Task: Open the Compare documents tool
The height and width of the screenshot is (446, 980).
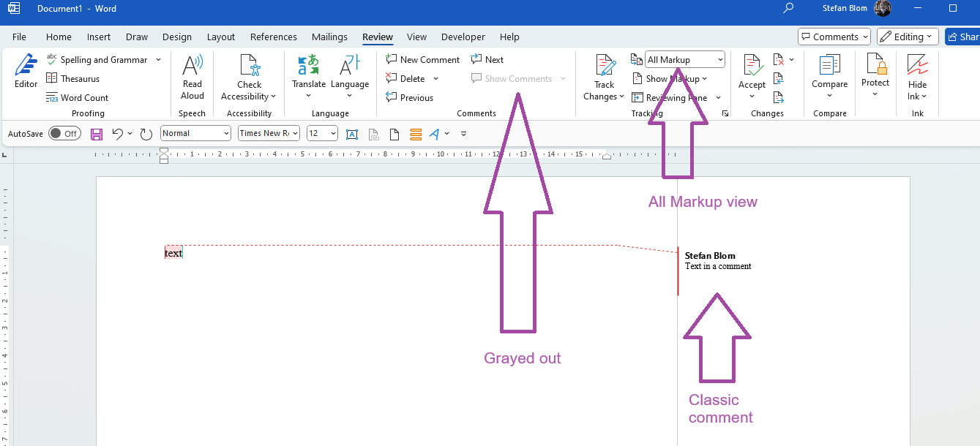Action: (x=829, y=73)
